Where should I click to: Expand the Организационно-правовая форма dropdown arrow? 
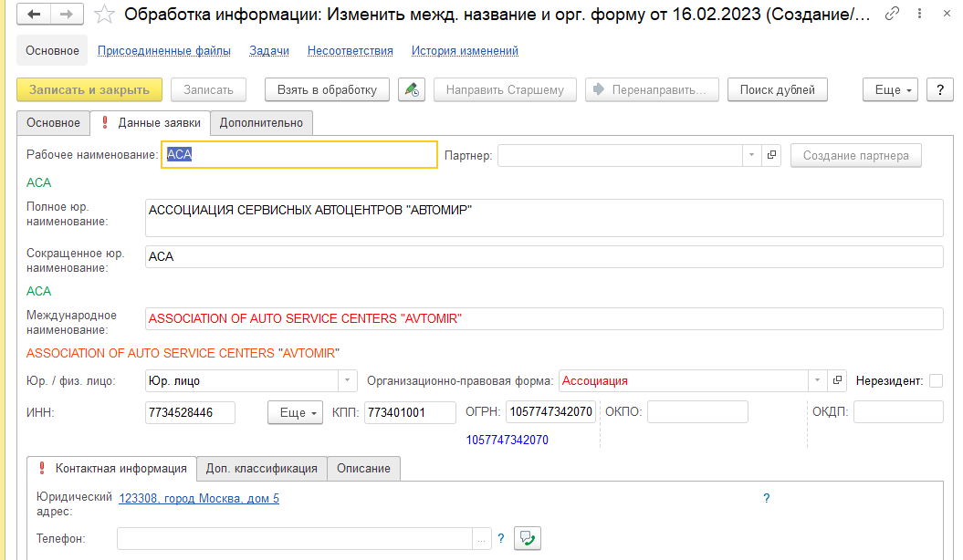[x=818, y=380]
